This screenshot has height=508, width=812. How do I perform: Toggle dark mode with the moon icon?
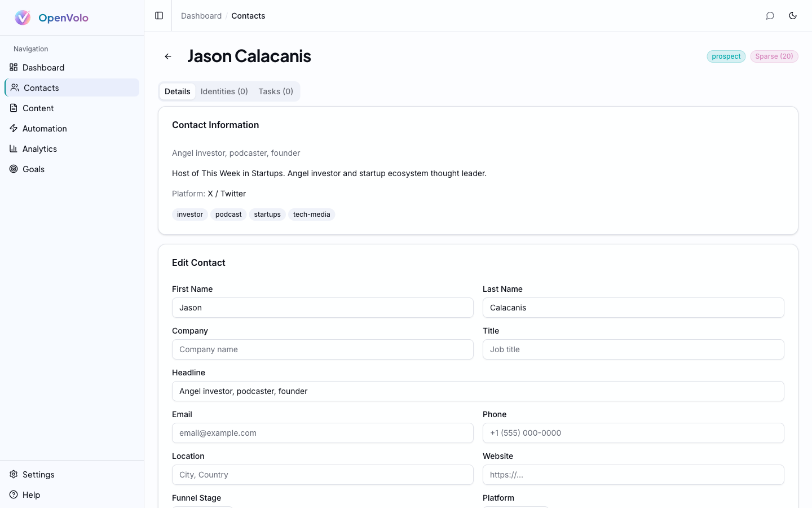(x=793, y=16)
